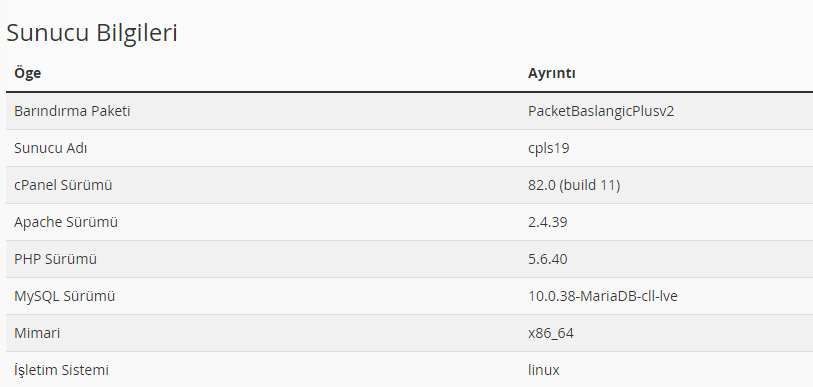Image resolution: width=813 pixels, height=387 pixels.
Task: Select the 5.6.40 PHP version value
Action: point(548,259)
